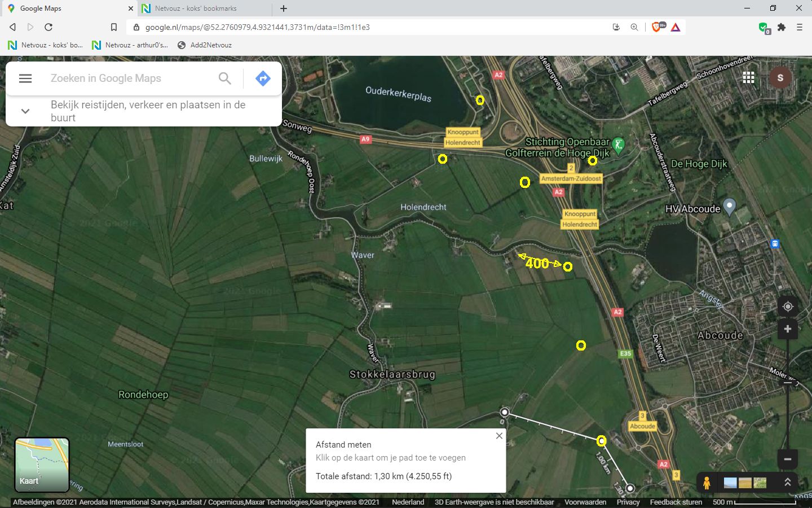
Task: Click the blue directions arrow icon
Action: click(x=263, y=78)
